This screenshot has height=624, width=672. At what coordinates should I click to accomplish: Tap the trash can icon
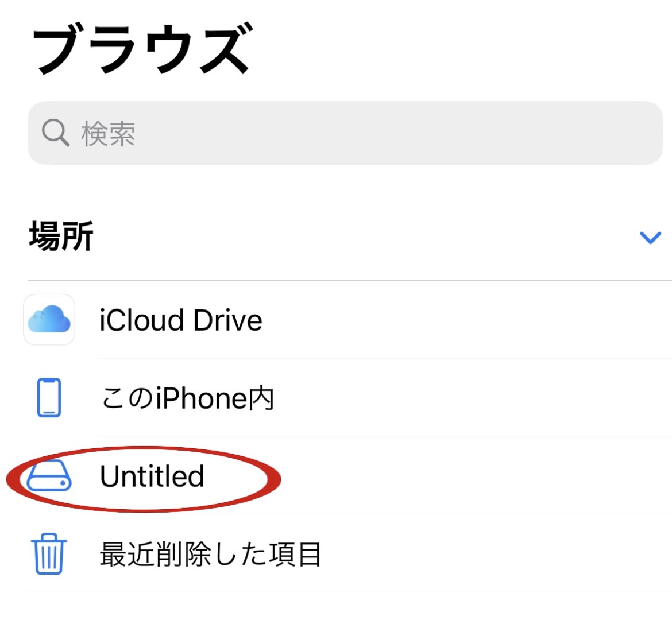(x=49, y=554)
